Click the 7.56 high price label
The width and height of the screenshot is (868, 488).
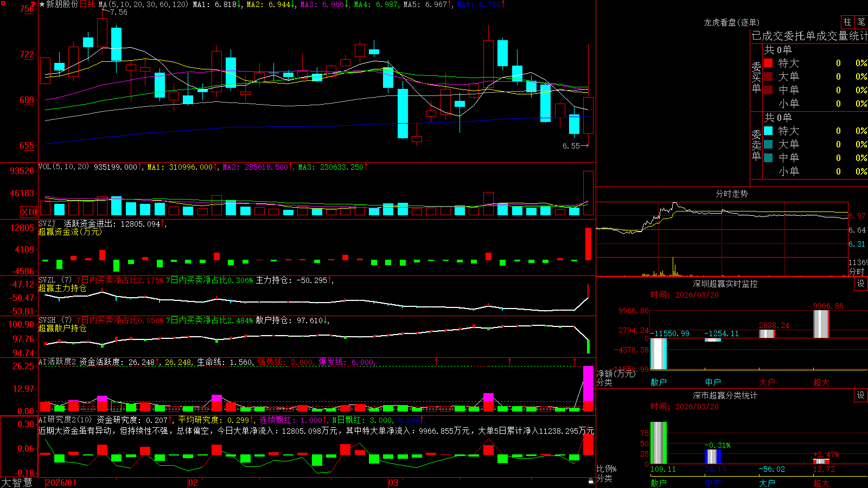click(x=119, y=12)
